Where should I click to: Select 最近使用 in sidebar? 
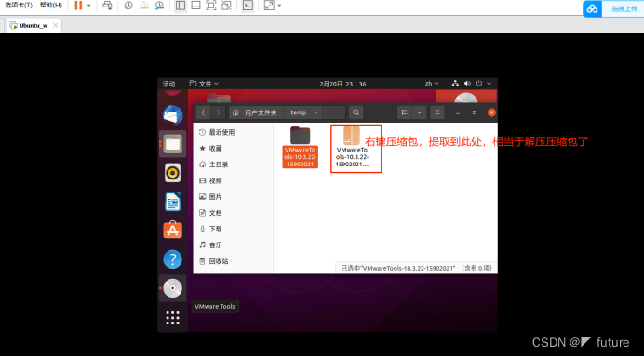233,132
